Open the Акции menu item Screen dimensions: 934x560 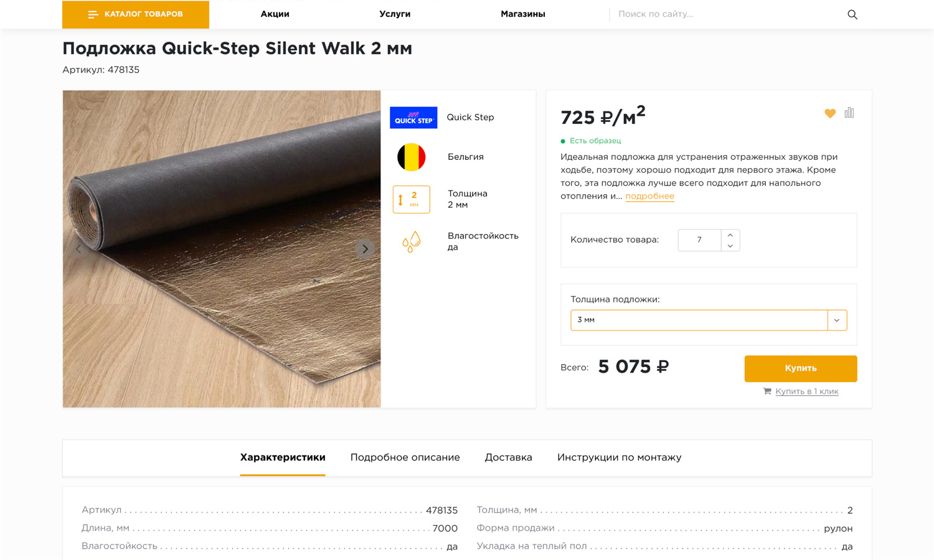coord(275,14)
